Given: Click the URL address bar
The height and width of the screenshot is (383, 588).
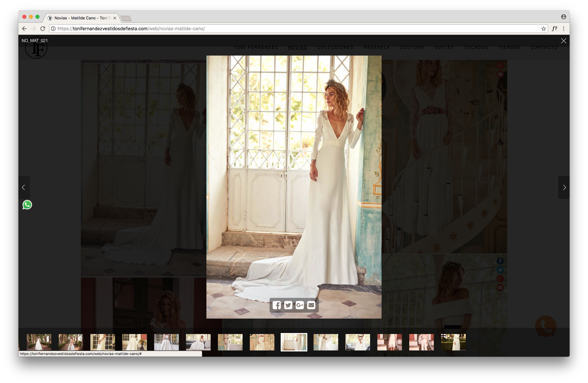Looking at the screenshot, I should 296,29.
